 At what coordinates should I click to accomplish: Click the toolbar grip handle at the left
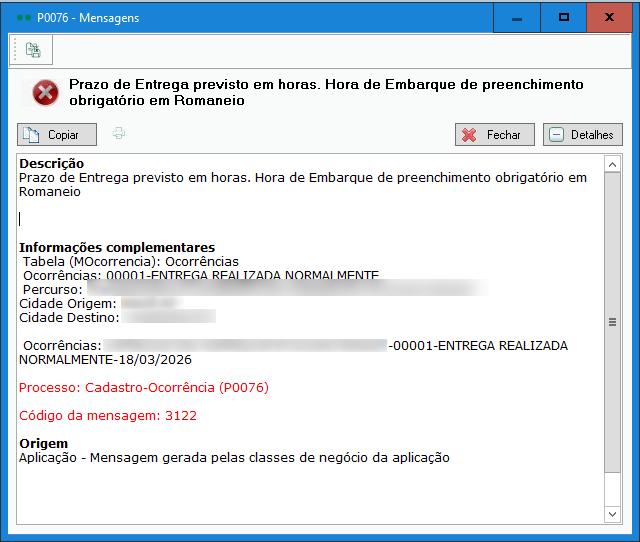[15, 49]
